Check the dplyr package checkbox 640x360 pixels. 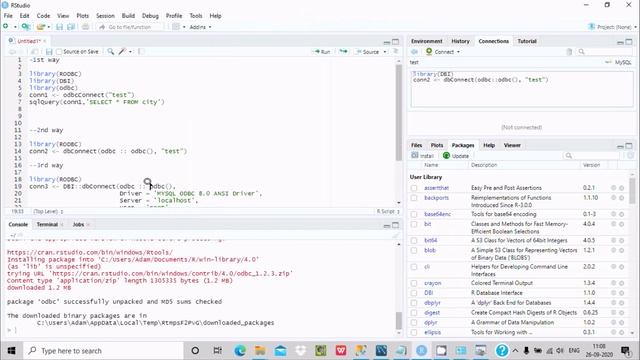click(x=414, y=322)
